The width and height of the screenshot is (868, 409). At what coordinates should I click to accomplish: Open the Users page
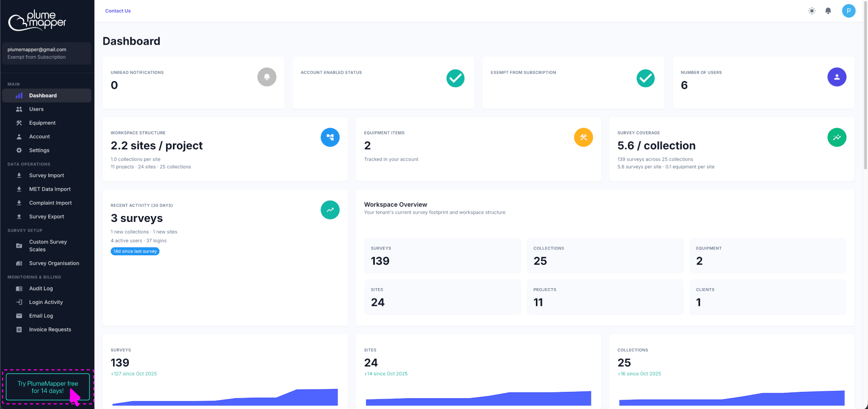[47, 109]
